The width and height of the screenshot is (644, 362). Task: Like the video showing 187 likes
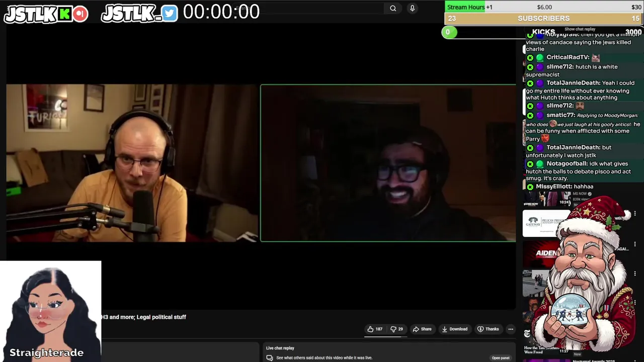(374, 329)
